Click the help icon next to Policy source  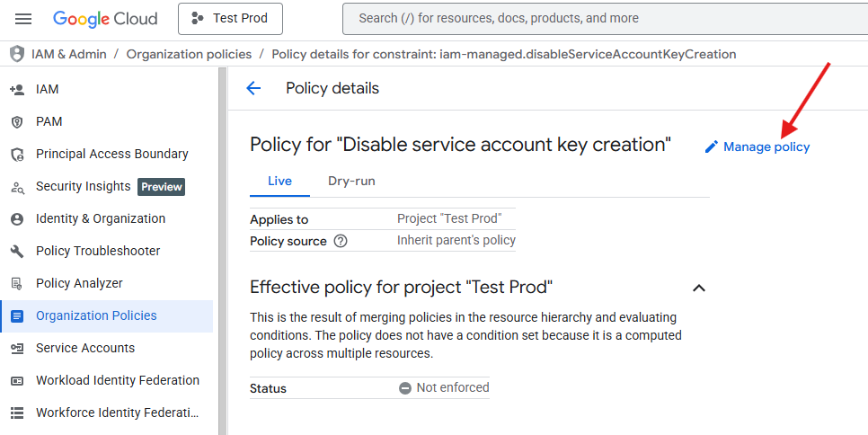coord(341,241)
